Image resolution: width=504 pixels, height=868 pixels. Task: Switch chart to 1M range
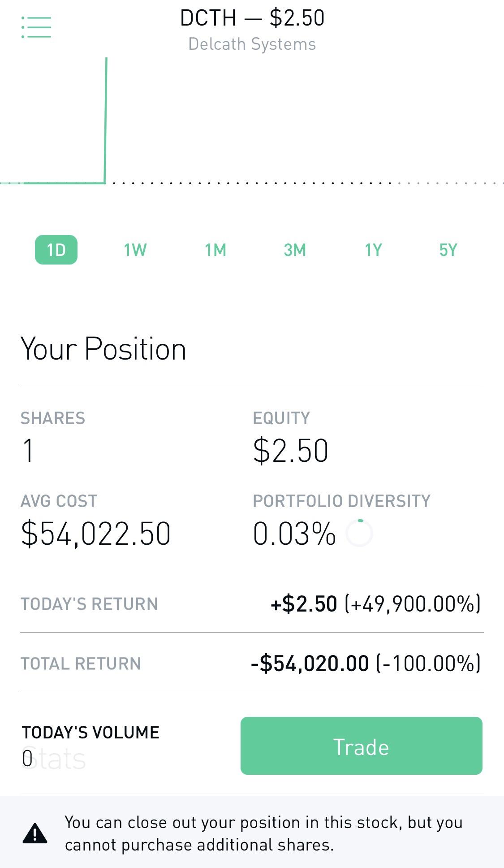(215, 250)
